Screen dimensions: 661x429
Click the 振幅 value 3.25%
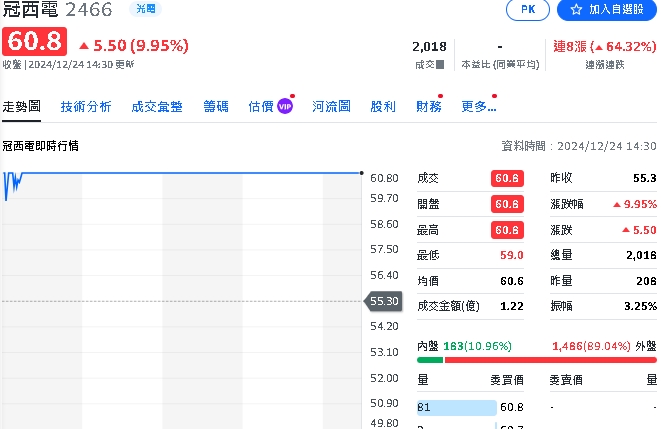click(x=640, y=306)
